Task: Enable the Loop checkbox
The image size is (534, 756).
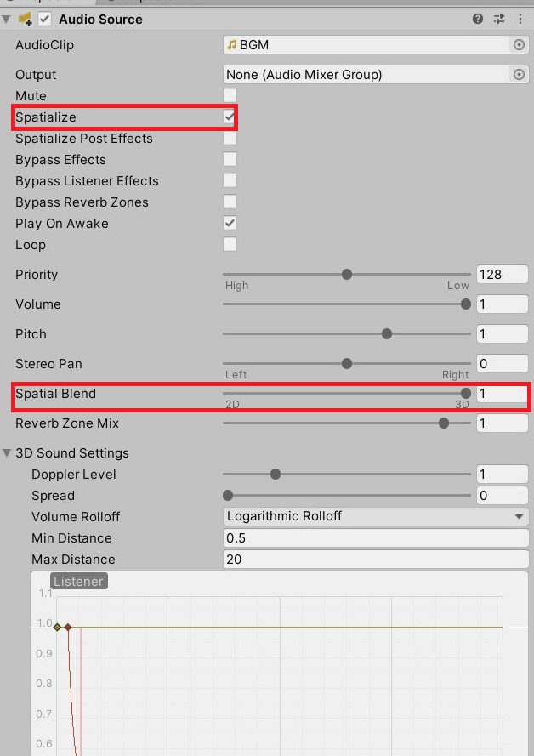Action: [230, 244]
